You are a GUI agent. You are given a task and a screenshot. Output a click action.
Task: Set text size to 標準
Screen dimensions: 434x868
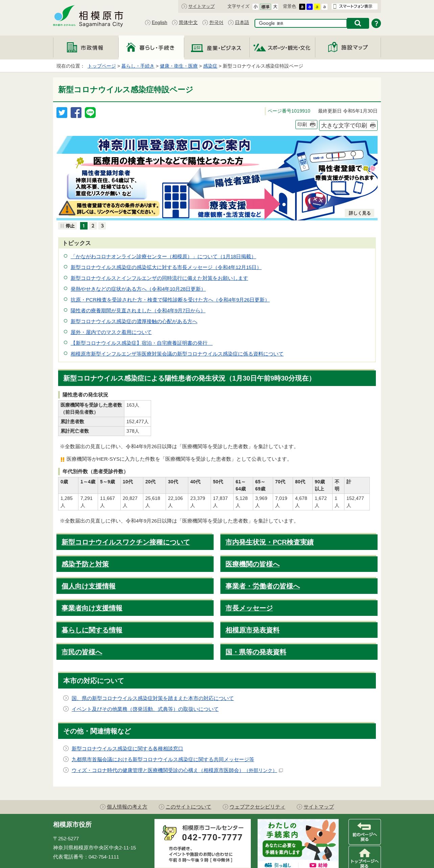click(x=265, y=7)
